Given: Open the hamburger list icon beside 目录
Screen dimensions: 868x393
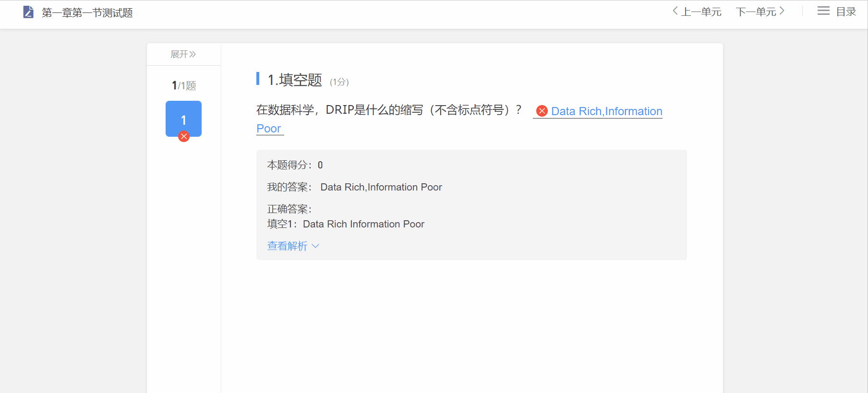Looking at the screenshot, I should pyautogui.click(x=823, y=11).
